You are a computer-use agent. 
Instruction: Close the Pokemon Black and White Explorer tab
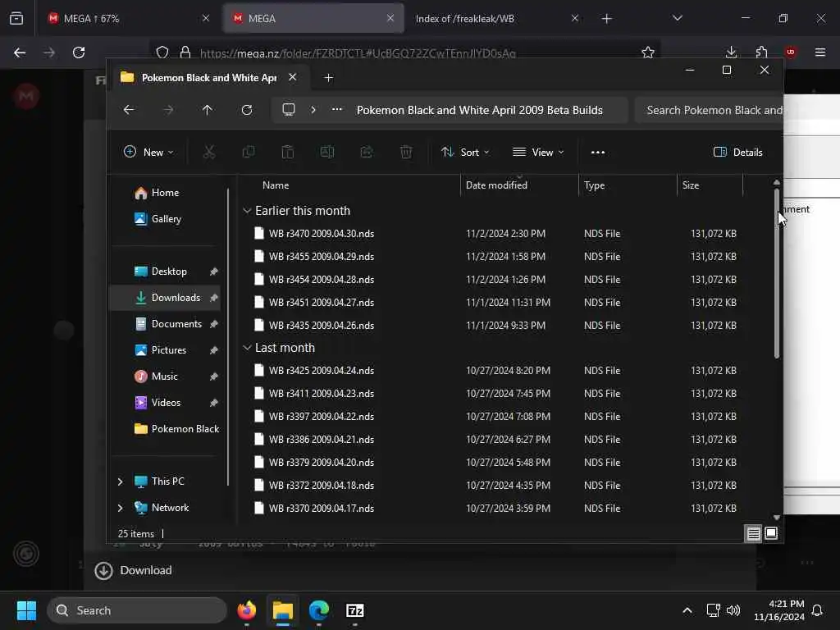pos(293,77)
